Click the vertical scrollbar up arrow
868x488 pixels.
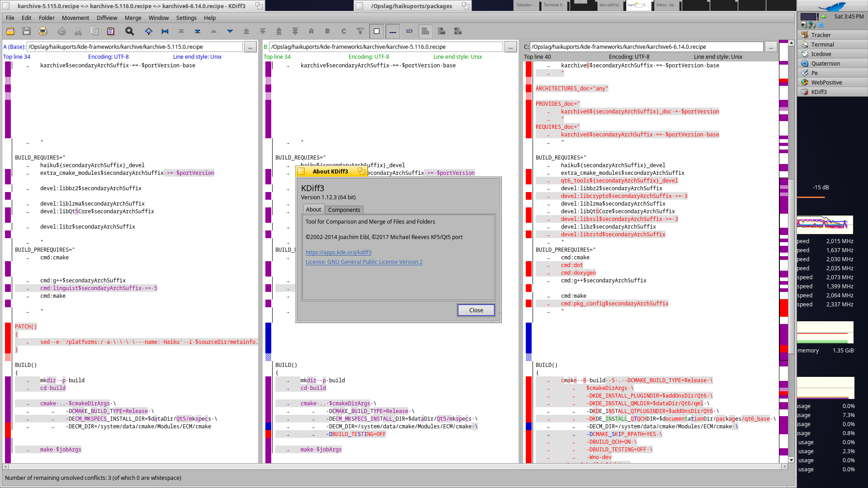[x=791, y=43]
